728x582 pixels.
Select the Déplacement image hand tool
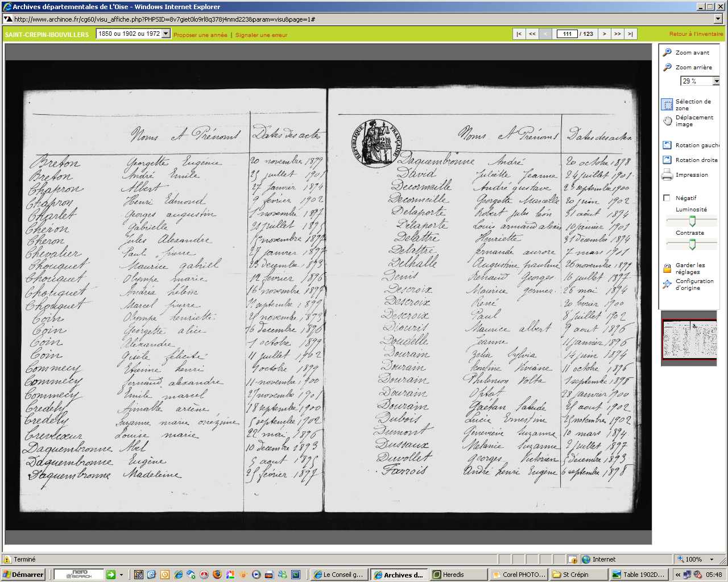(x=667, y=120)
